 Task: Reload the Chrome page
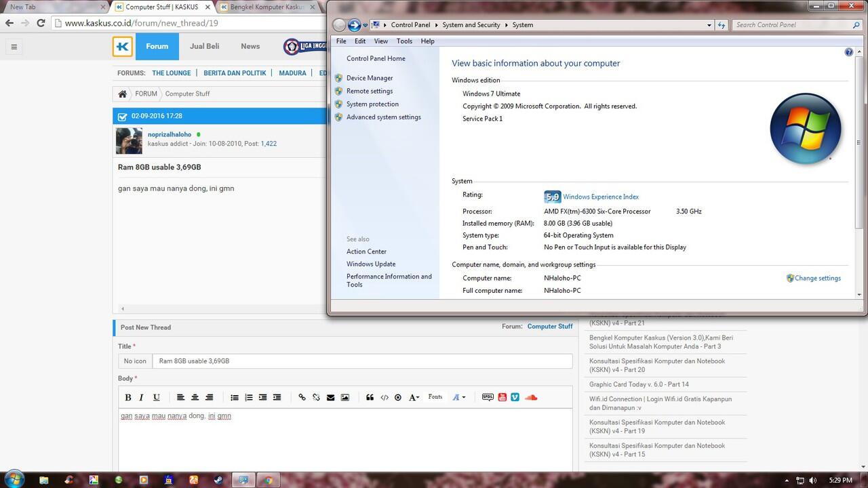[x=41, y=22]
